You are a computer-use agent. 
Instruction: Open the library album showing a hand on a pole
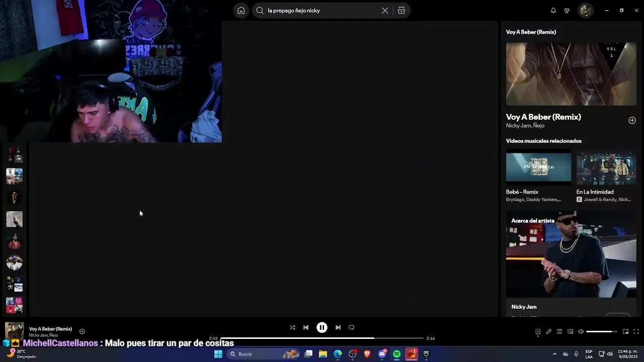tap(14, 219)
